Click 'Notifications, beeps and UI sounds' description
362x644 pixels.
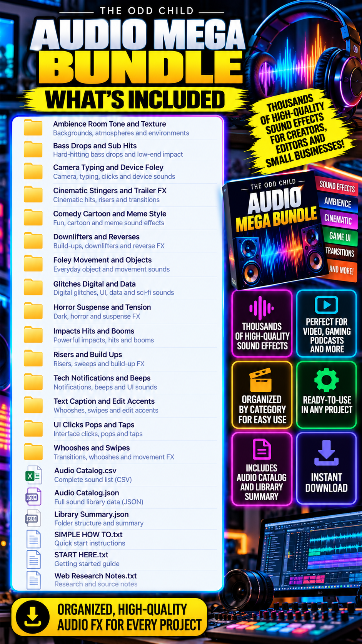(x=105, y=387)
